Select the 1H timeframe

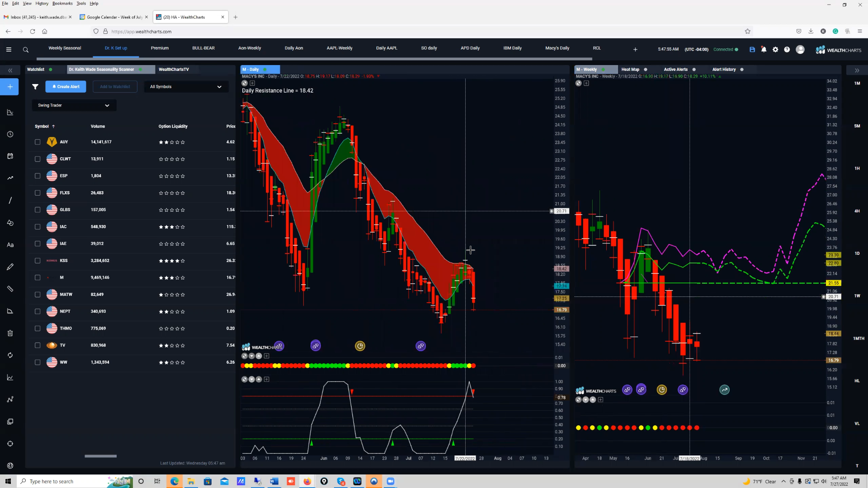point(857,169)
